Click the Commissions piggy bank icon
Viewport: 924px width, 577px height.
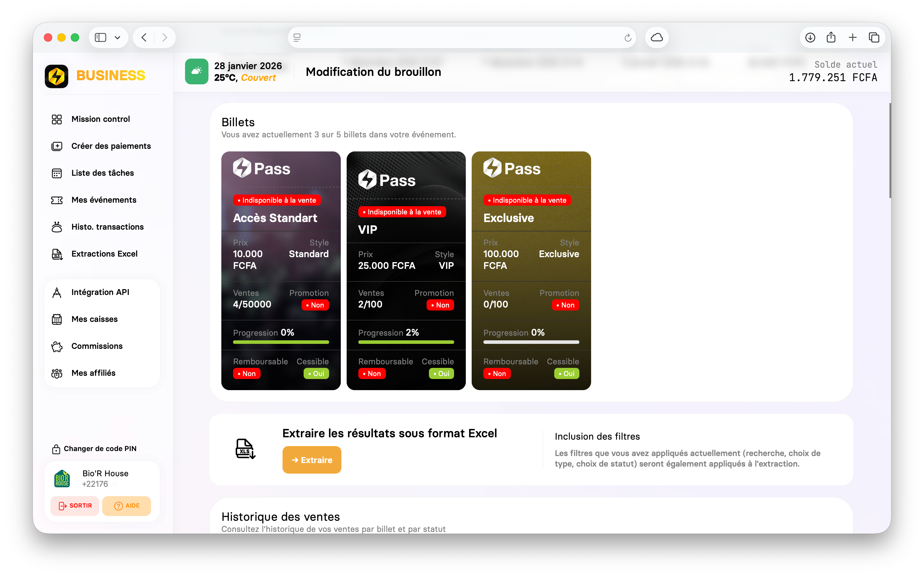coord(57,346)
